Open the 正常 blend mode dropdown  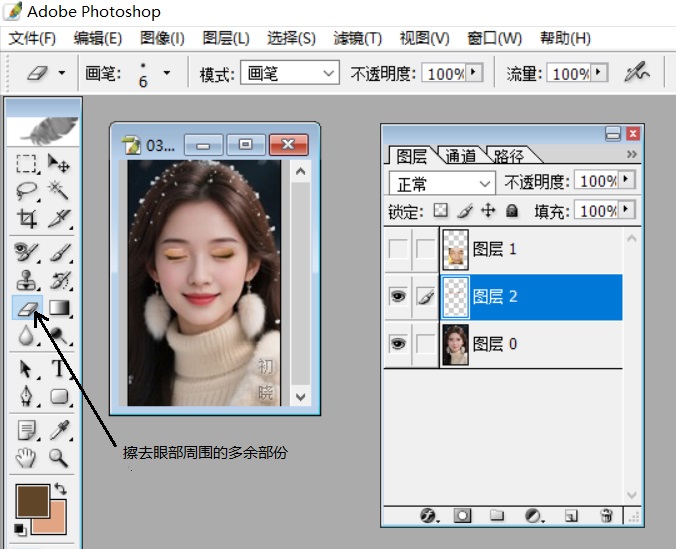pyautogui.click(x=442, y=184)
